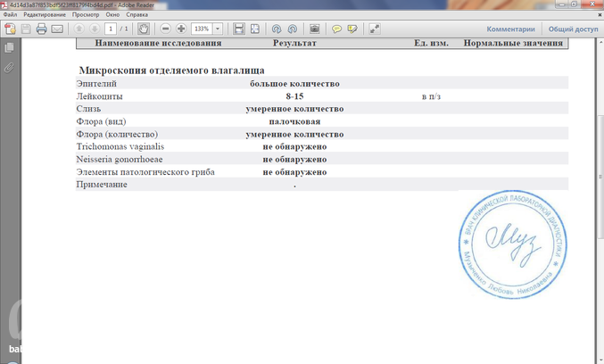Open the Комментарии pane

(510, 29)
